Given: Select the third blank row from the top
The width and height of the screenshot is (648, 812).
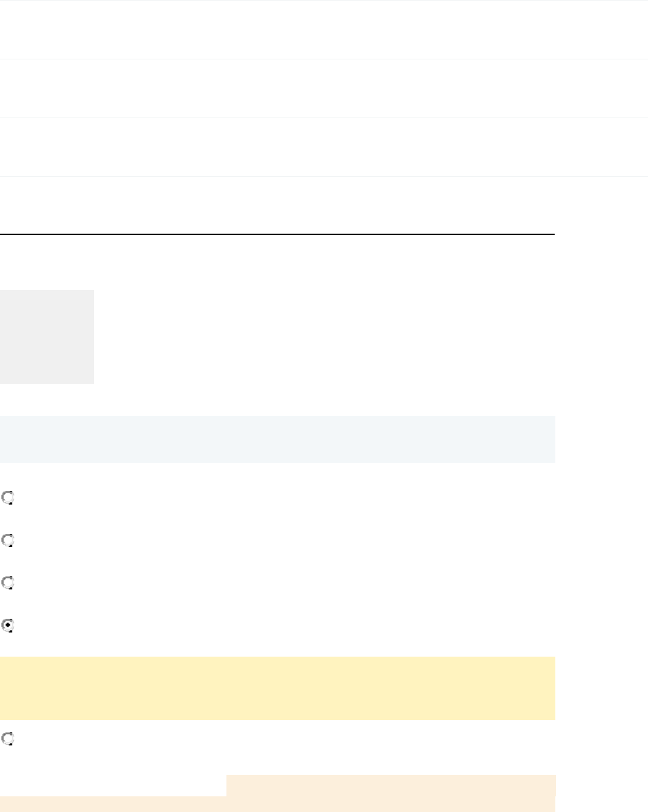Looking at the screenshot, I should click(x=324, y=147).
